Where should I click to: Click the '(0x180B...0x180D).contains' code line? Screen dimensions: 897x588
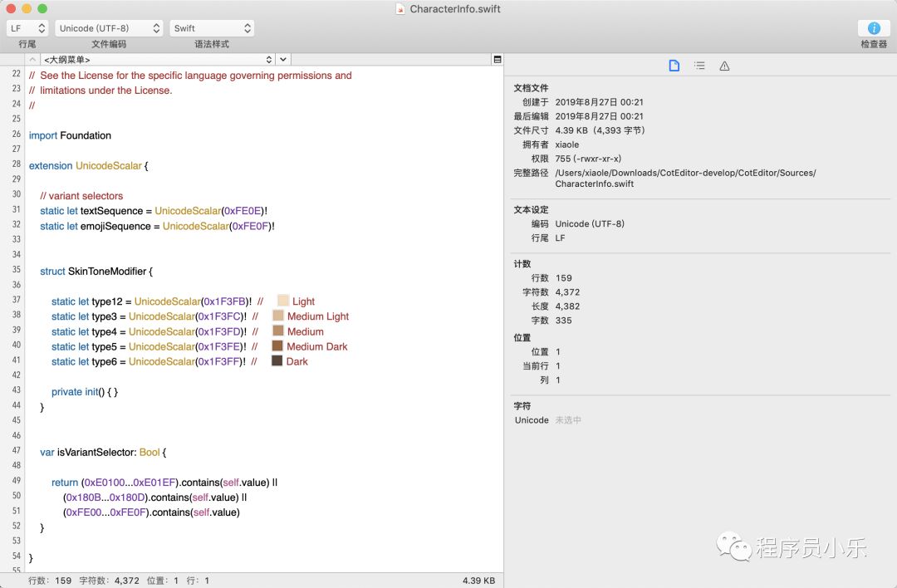tap(155, 497)
